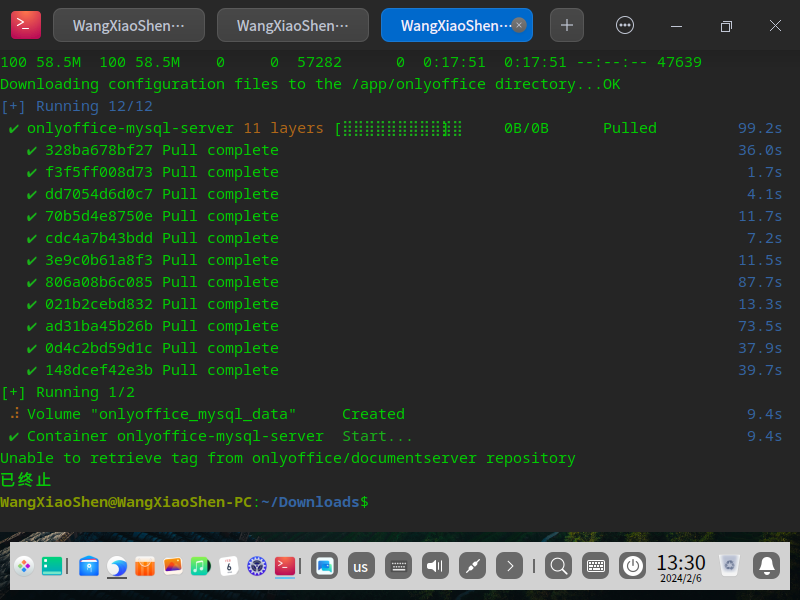Click the 'Pulled' status text

click(630, 128)
